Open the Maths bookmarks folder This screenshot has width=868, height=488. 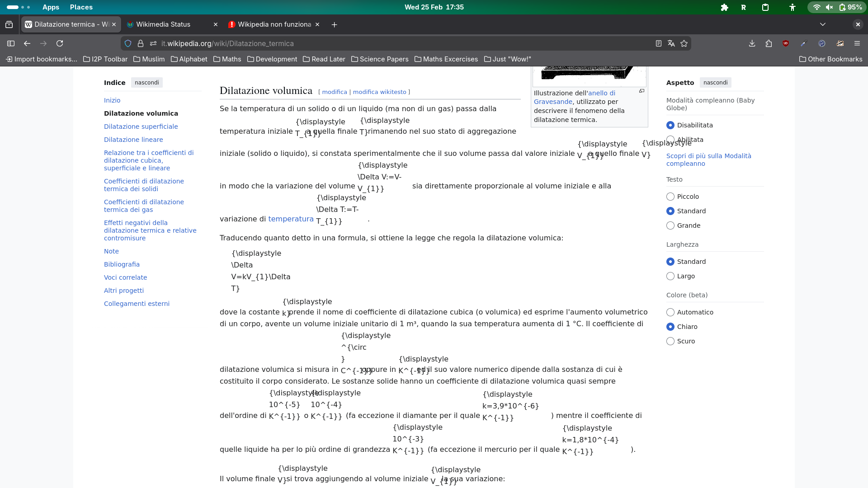[227, 59]
